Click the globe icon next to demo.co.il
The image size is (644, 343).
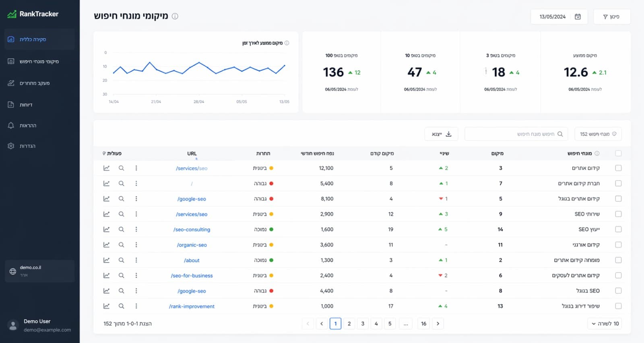pos(13,271)
